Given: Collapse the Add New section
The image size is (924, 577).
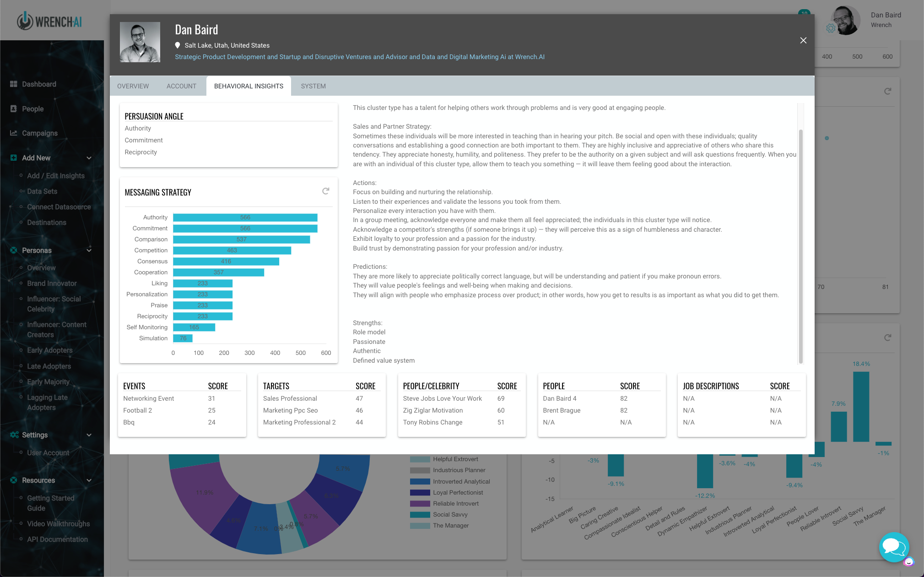Looking at the screenshot, I should 89,158.
